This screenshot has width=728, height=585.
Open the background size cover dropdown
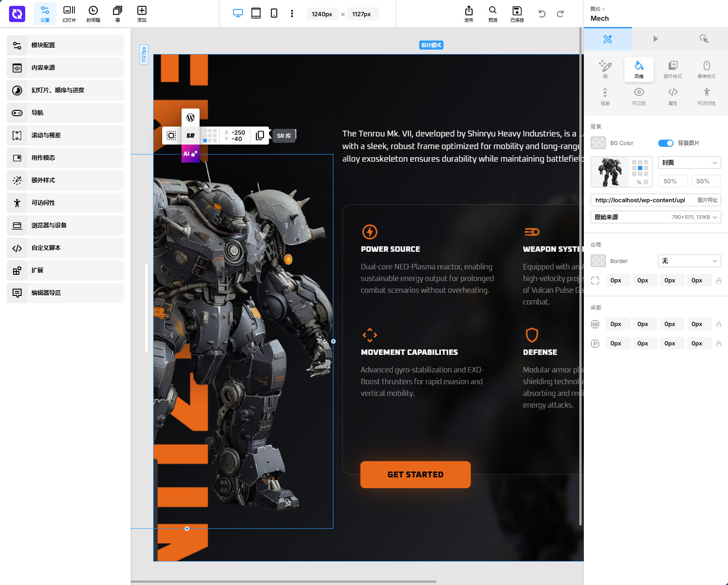689,163
